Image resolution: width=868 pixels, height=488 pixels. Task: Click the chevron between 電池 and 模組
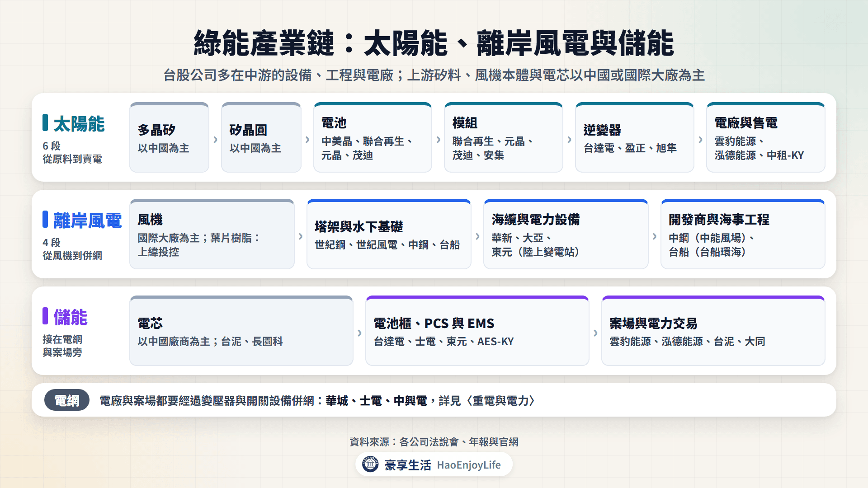pyautogui.click(x=438, y=140)
